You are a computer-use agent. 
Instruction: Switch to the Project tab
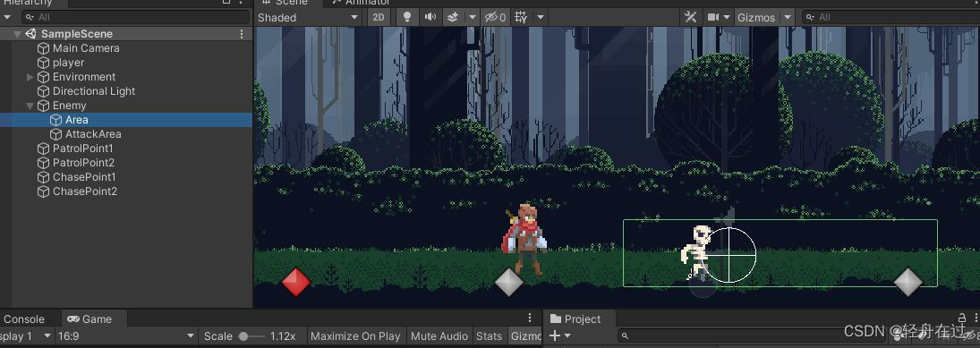575,319
